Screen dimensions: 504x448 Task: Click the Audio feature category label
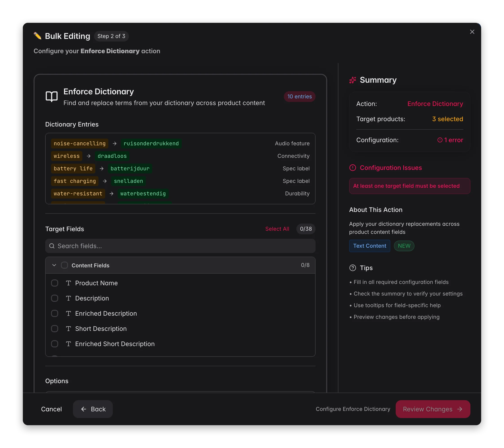coord(292,143)
